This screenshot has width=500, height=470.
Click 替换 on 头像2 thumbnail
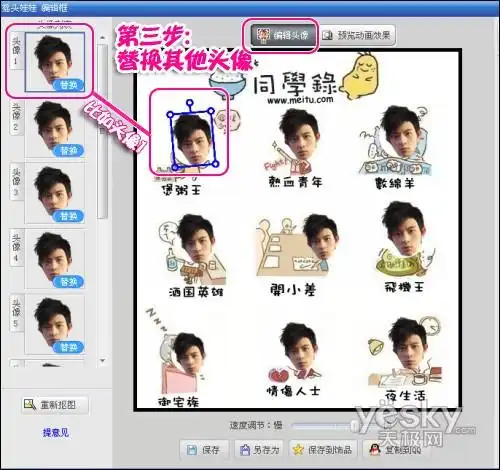point(68,151)
